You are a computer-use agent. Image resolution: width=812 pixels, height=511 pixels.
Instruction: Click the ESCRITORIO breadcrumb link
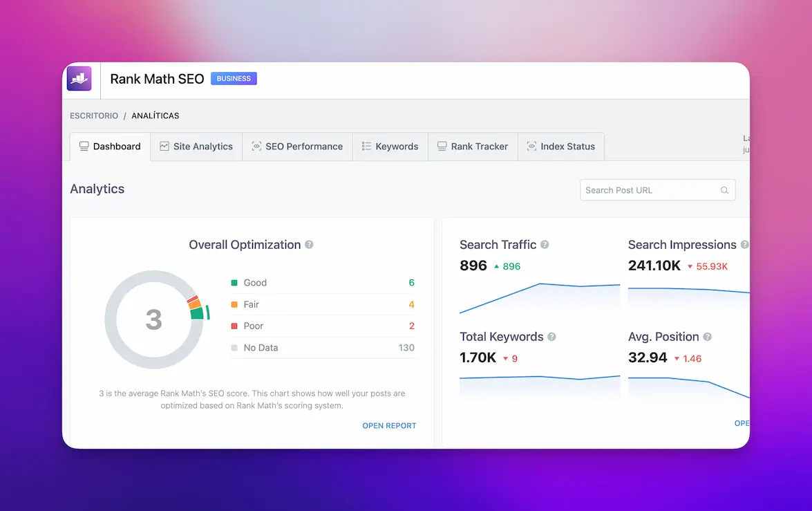click(94, 115)
